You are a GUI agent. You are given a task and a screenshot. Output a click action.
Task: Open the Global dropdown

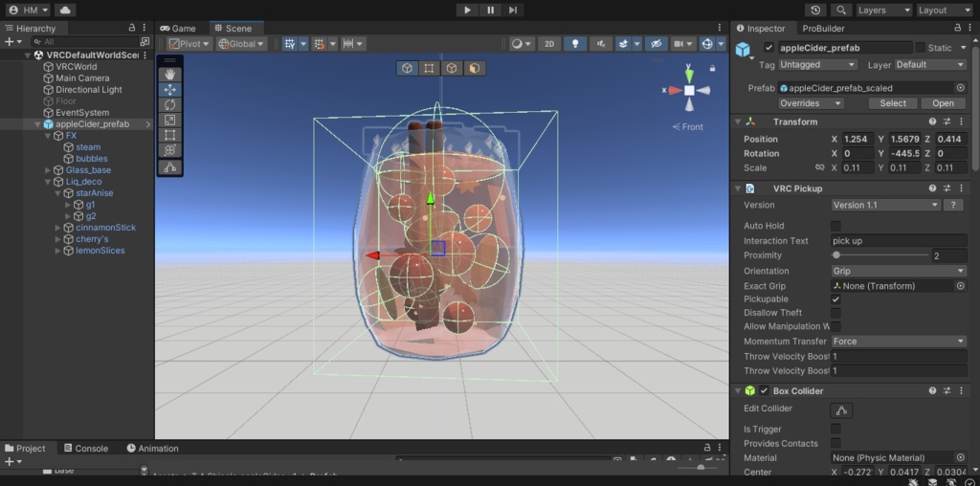(x=241, y=44)
